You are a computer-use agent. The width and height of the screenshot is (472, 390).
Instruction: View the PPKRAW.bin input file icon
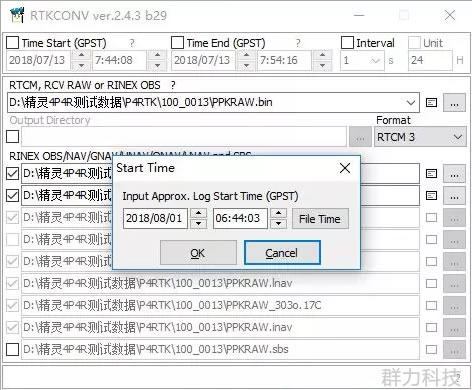click(432, 103)
